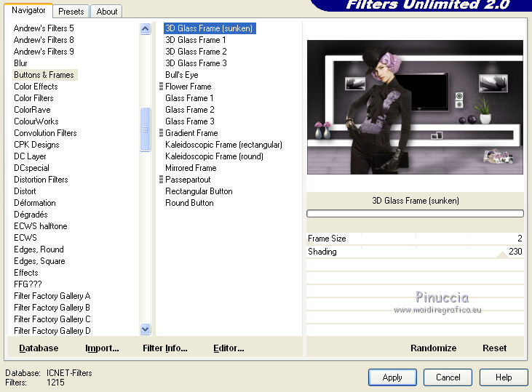Screen dimensions: 532x392
Task: Select Edges, Round category
Action: 39,249
